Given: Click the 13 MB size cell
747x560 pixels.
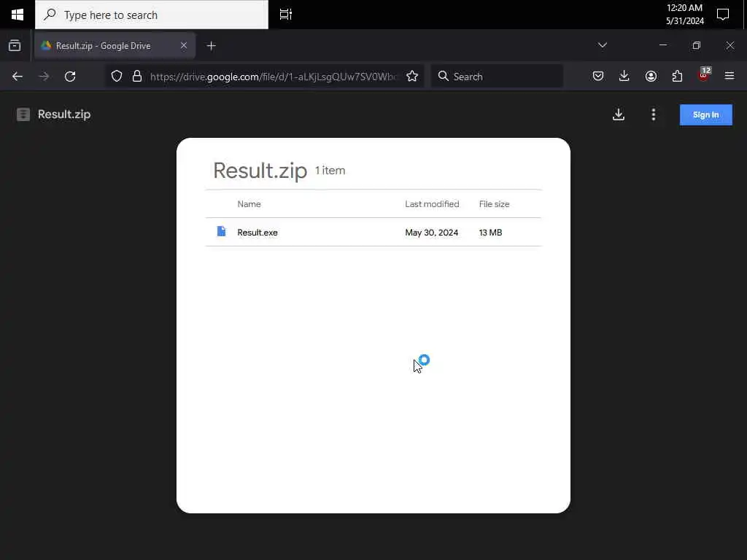Looking at the screenshot, I should (490, 233).
